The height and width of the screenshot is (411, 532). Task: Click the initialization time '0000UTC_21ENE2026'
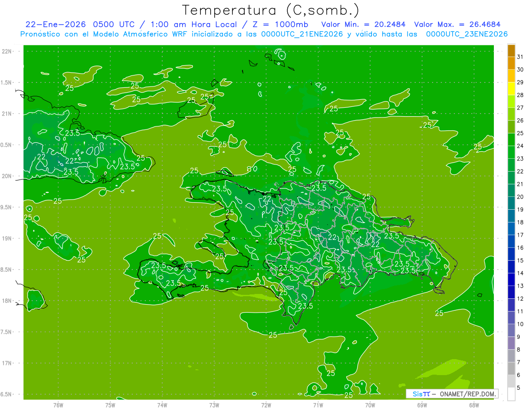pos(302,34)
